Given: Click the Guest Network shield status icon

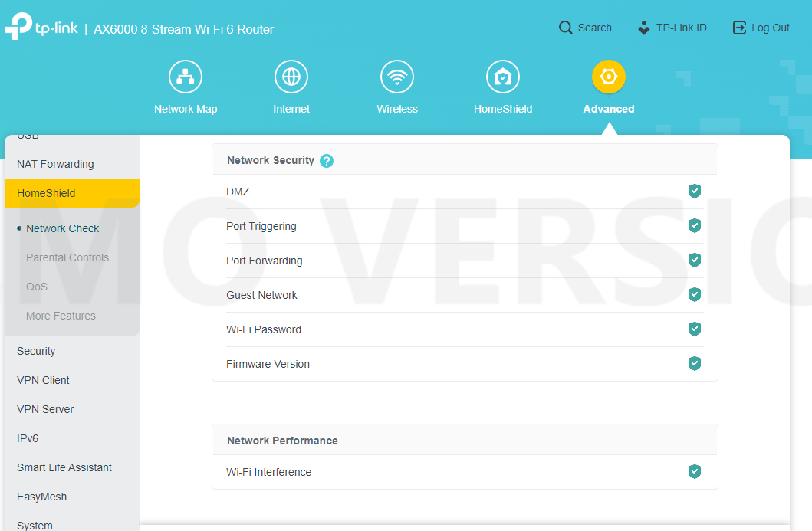Looking at the screenshot, I should [x=695, y=294].
